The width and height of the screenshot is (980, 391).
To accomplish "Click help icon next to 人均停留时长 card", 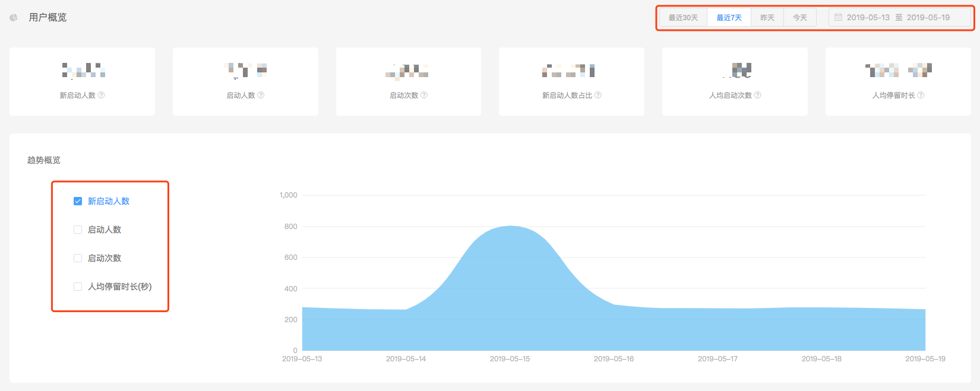I will coord(921,95).
